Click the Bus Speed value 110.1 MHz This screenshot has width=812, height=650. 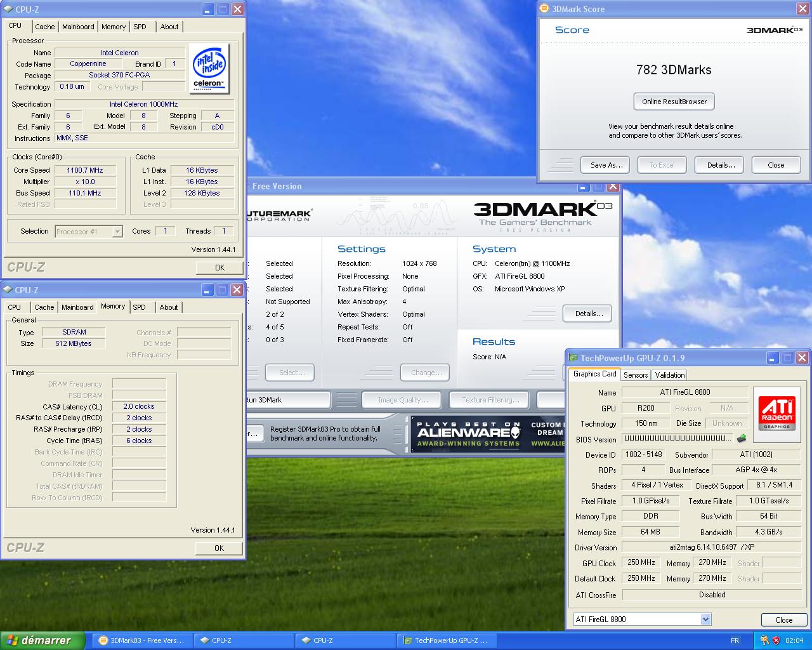click(x=85, y=193)
